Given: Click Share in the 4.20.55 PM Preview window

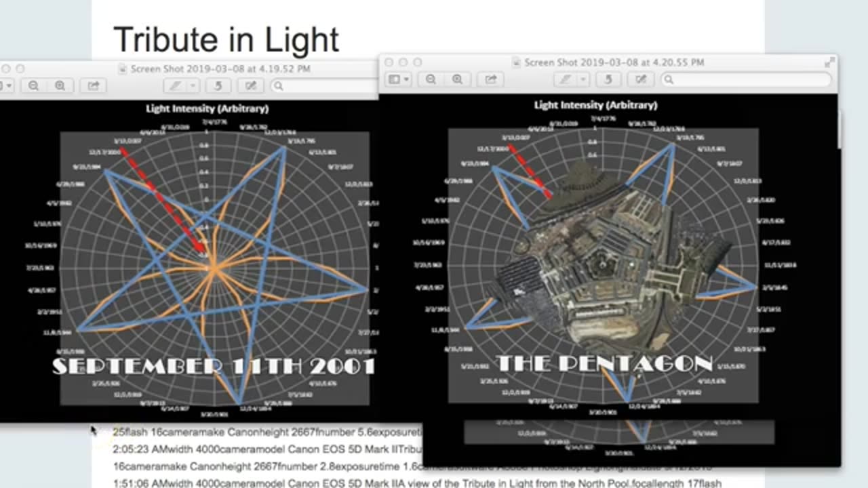Looking at the screenshot, I should [490, 79].
